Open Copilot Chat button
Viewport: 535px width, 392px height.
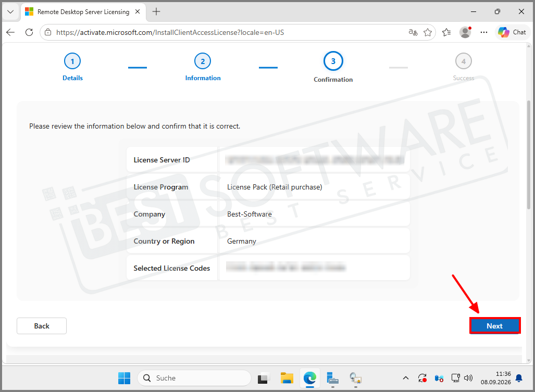512,32
